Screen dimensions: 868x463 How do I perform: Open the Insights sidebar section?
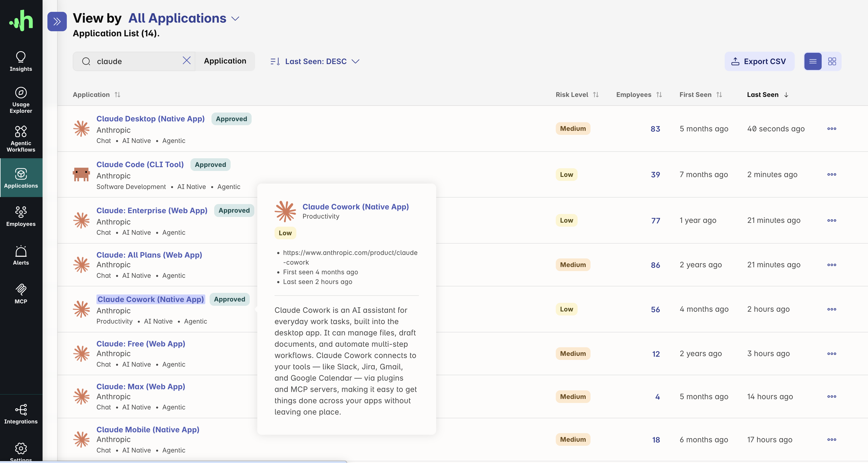[x=21, y=61]
